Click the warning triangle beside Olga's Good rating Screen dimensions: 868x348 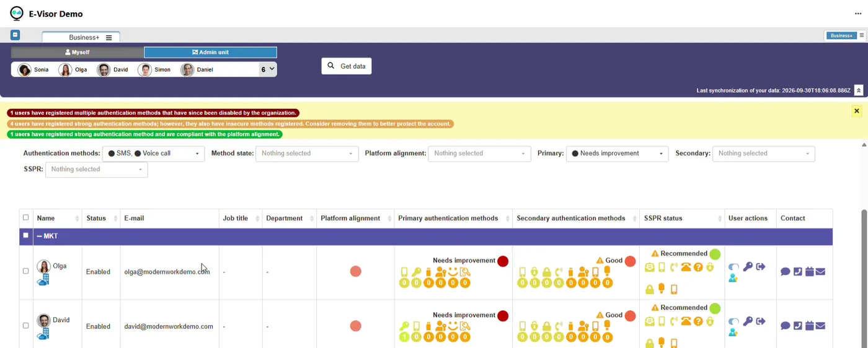pos(600,261)
